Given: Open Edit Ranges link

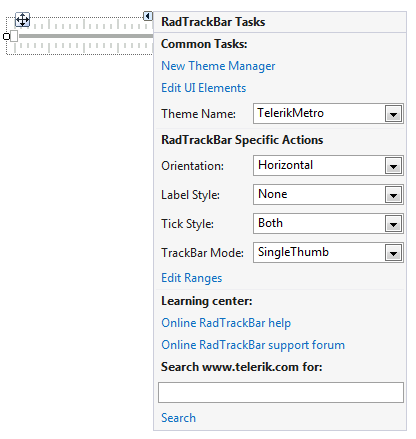Looking at the screenshot, I should (192, 278).
